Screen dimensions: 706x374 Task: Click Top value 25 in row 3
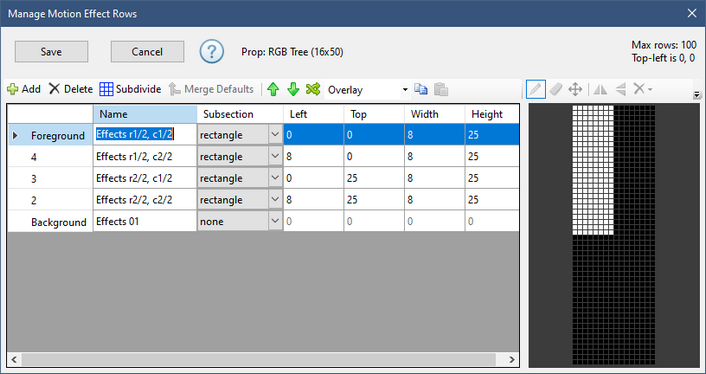374,178
